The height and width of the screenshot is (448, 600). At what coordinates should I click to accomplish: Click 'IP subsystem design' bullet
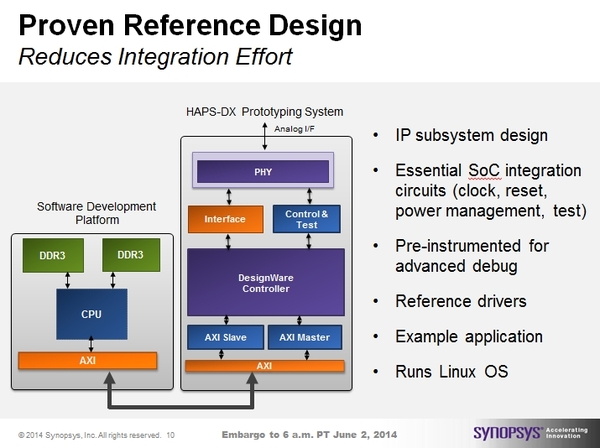click(x=471, y=135)
